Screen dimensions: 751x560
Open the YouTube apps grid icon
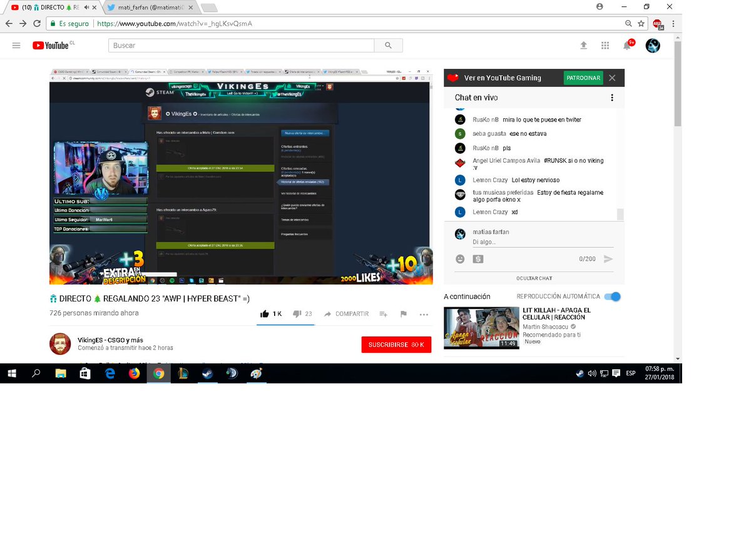coord(605,46)
